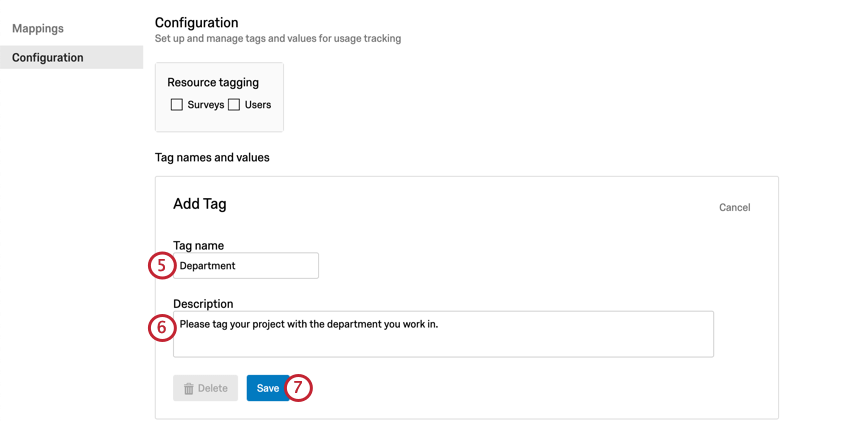
Task: Click the Tag name field label
Action: tap(198, 246)
